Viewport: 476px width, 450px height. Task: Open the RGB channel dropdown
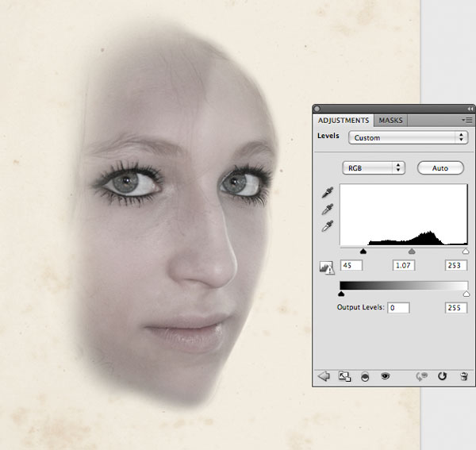pyautogui.click(x=374, y=168)
